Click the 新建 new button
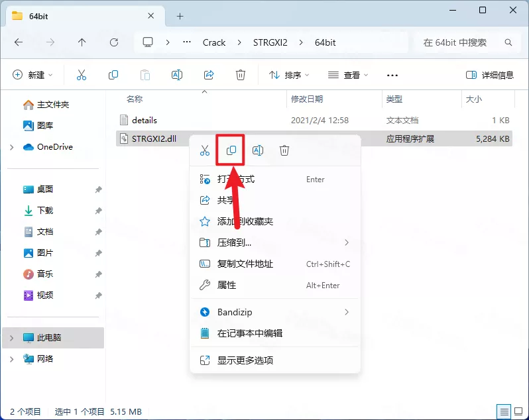This screenshot has height=420, width=529. click(x=33, y=75)
